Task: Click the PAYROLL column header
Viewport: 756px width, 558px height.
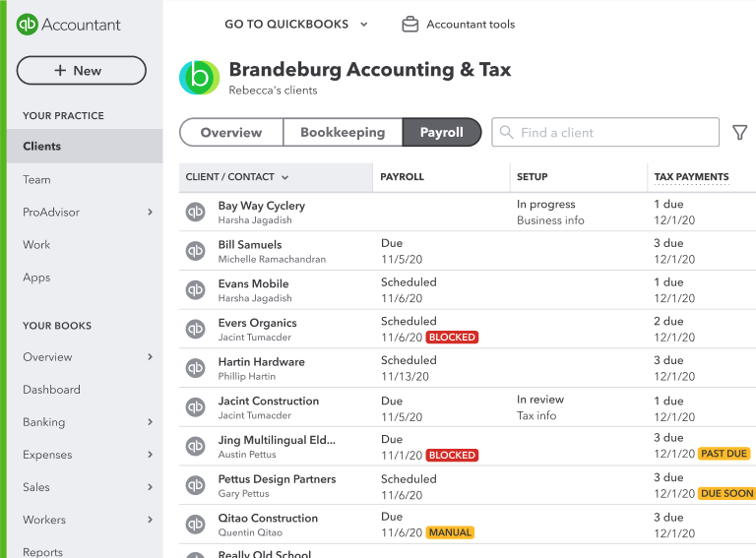Action: [402, 177]
